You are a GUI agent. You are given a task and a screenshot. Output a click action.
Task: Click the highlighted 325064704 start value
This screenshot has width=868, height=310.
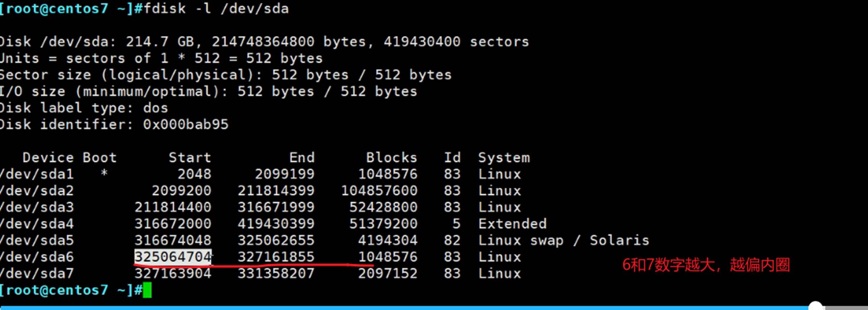click(173, 257)
